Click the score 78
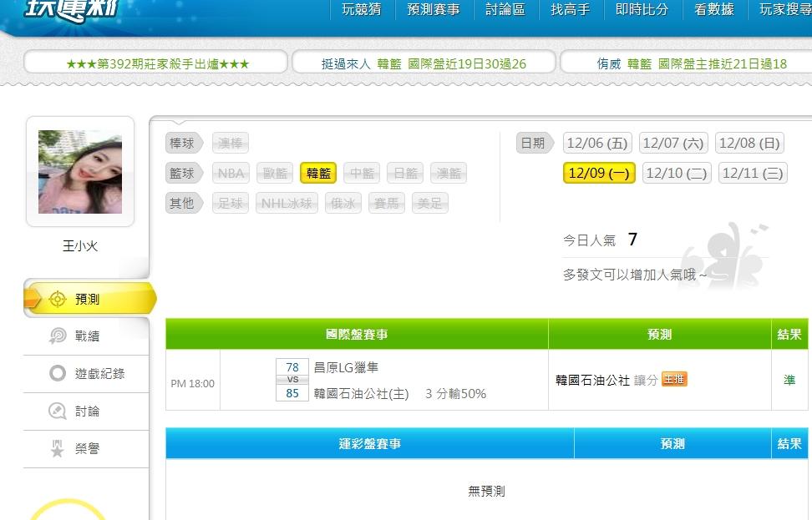The height and width of the screenshot is (520, 812). 292,367
